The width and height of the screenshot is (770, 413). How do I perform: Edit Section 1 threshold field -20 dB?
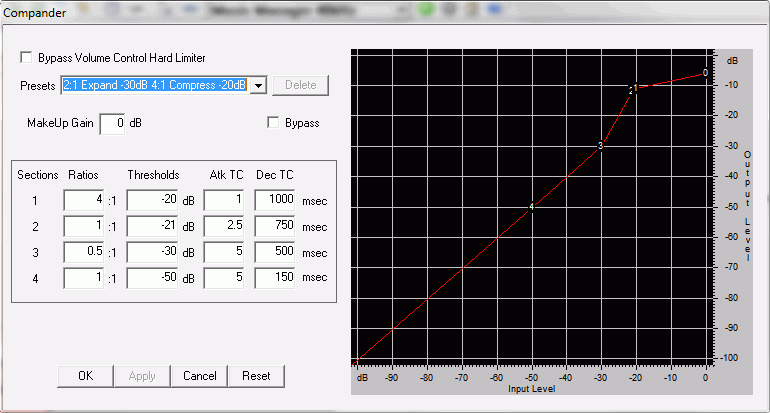(152, 200)
